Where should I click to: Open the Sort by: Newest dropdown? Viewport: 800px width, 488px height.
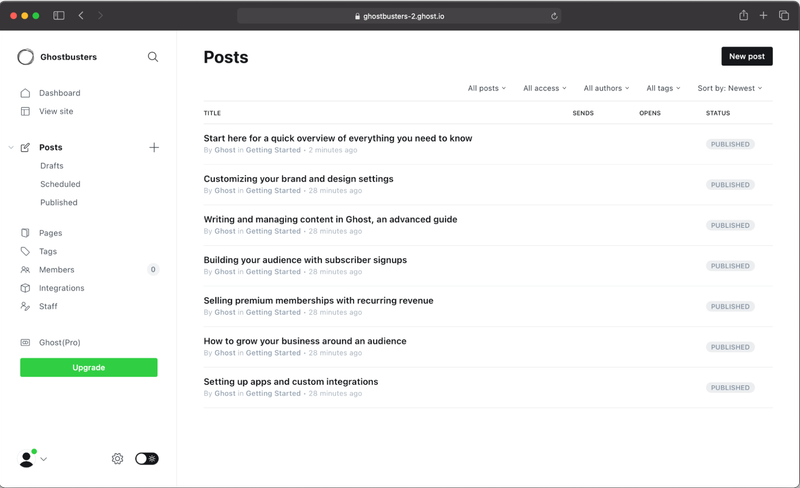pyautogui.click(x=730, y=88)
